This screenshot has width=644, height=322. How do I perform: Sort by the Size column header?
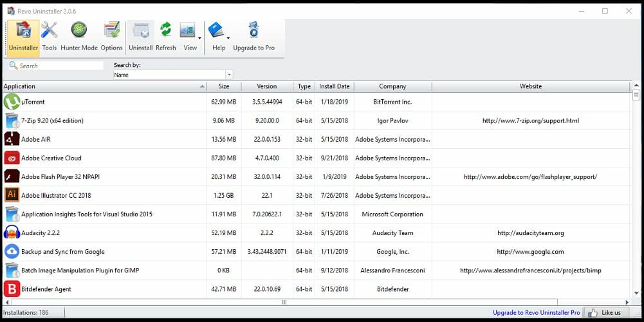224,86
